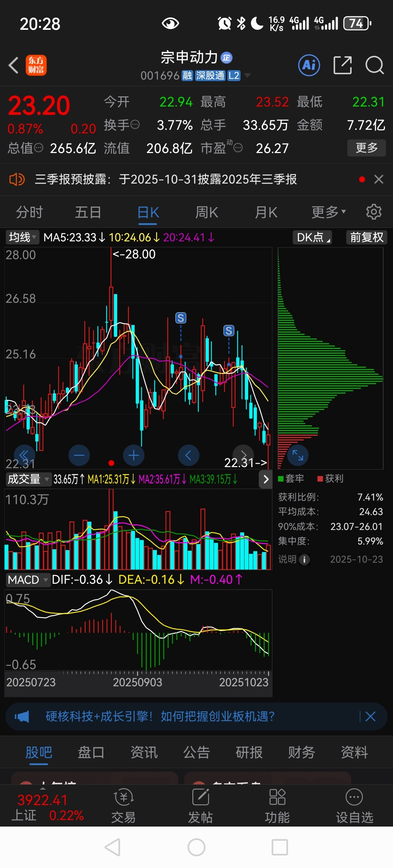
Task: Open the 均线 indicator dropdown
Action: [22, 237]
